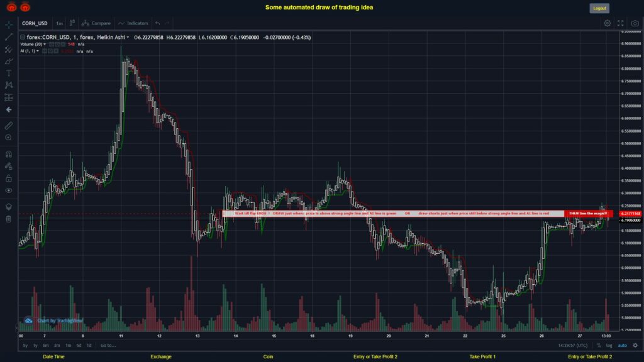Click the 6.21771168 price label on scale
This screenshot has width=644, height=362.
[x=630, y=214]
